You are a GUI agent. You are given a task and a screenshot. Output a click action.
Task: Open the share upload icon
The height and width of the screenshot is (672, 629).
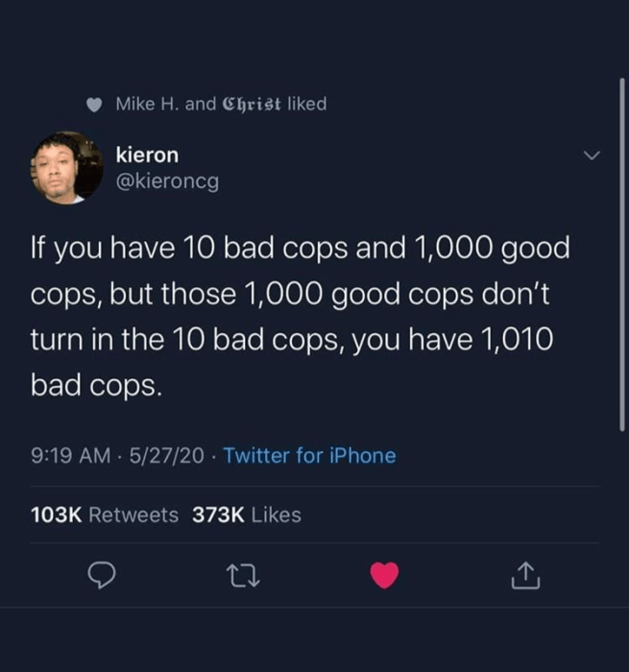525,576
